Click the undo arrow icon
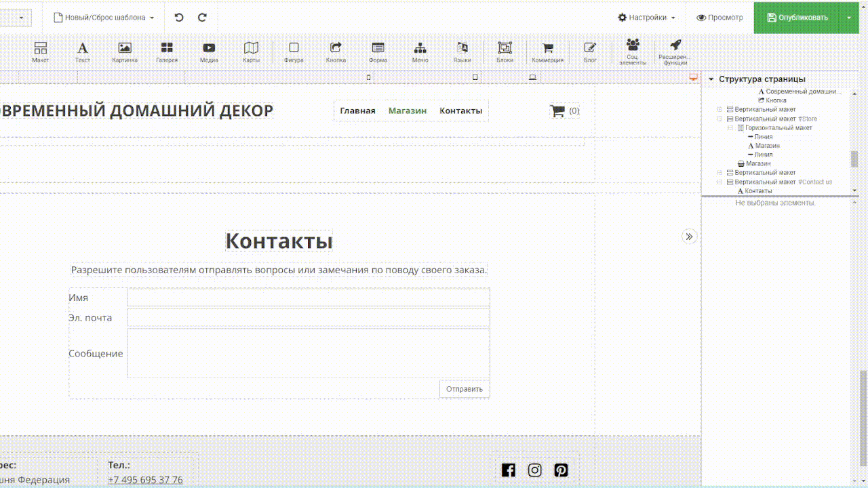This screenshot has width=868, height=488. tap(179, 18)
